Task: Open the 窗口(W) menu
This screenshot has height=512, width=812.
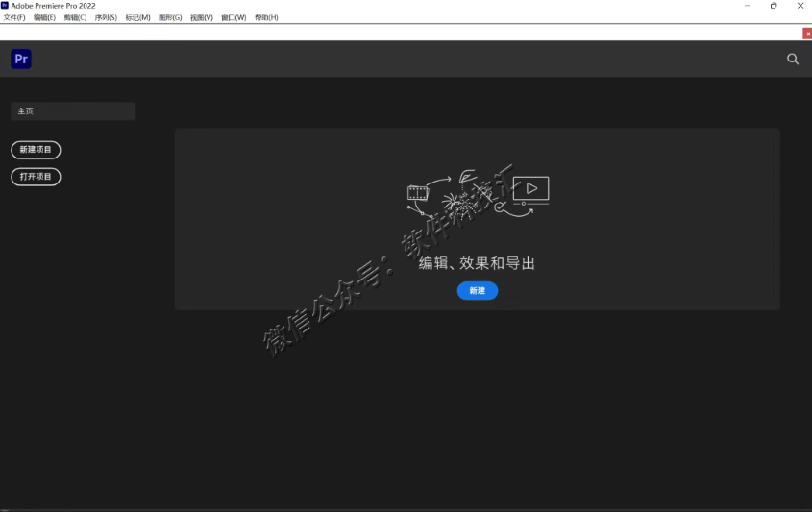Action: 234,17
